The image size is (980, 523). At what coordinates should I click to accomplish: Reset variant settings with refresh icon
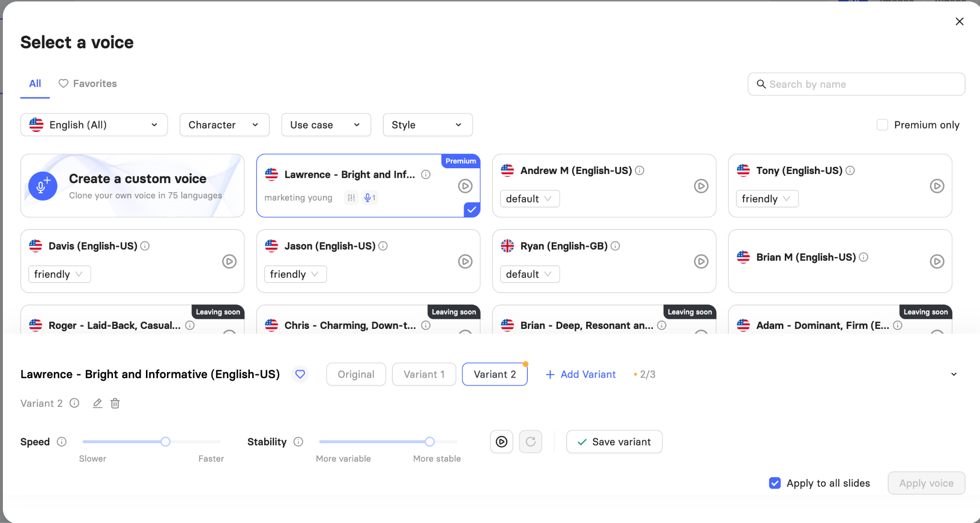tap(531, 442)
